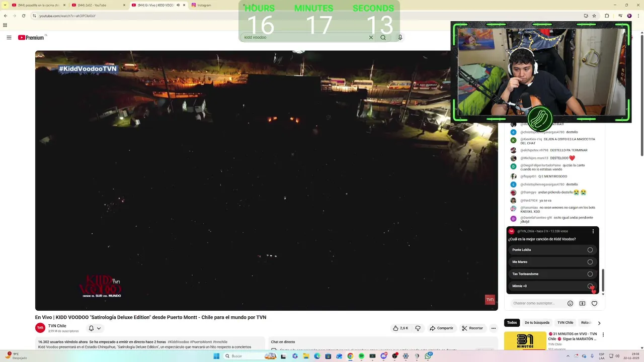The height and width of the screenshot is (362, 644).
Task: Go back in browser history
Action: coord(6,16)
